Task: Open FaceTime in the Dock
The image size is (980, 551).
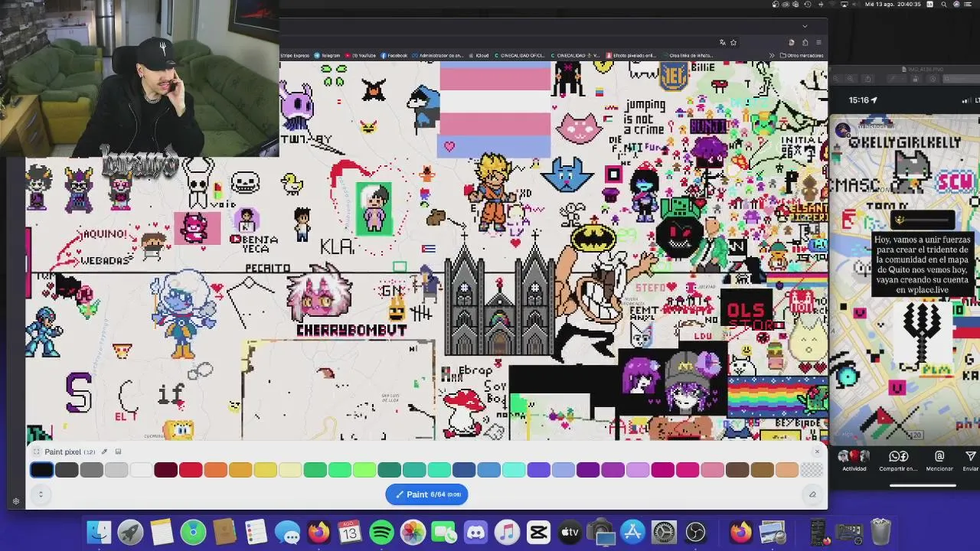Action: (x=444, y=532)
